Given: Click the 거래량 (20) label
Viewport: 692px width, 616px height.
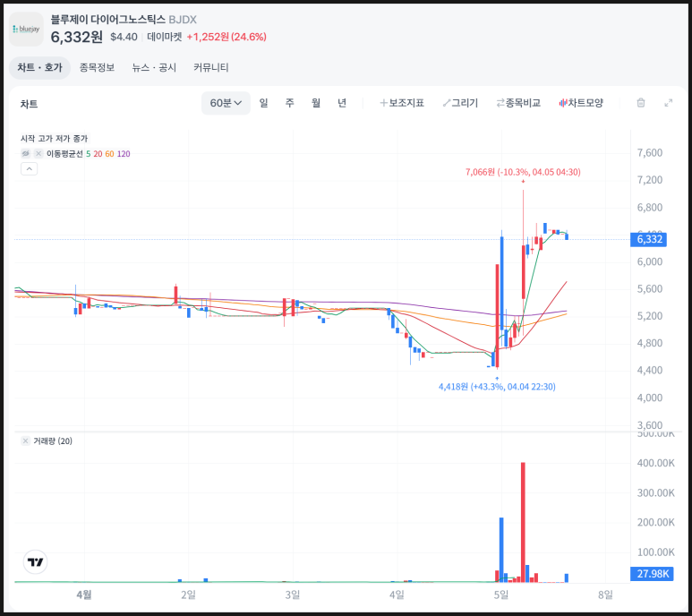Looking at the screenshot, I should point(53,441).
